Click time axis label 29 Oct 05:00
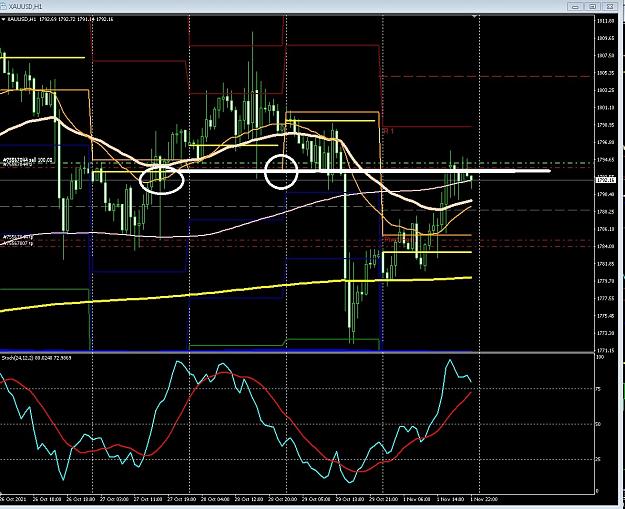The image size is (625, 509). [317, 499]
